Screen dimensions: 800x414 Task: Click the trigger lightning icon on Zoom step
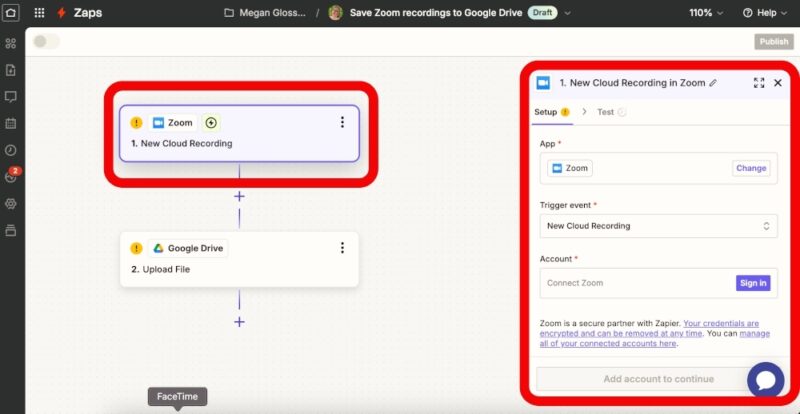click(211, 123)
